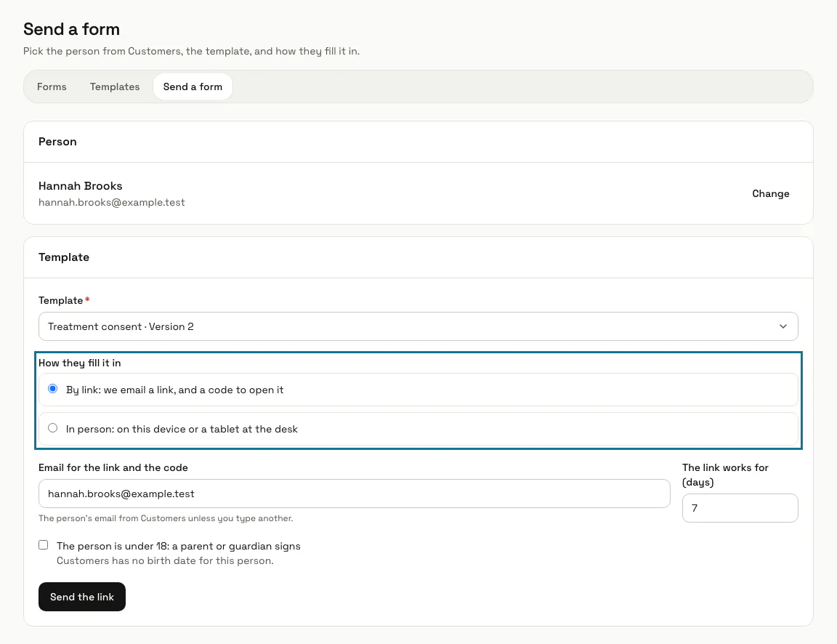Focus the email for the link field
837x644 pixels.
coord(354,494)
